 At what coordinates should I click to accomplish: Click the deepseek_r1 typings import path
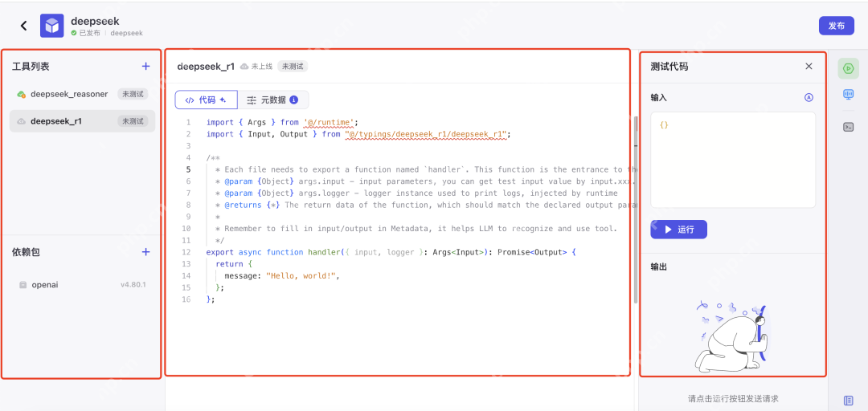(x=426, y=134)
